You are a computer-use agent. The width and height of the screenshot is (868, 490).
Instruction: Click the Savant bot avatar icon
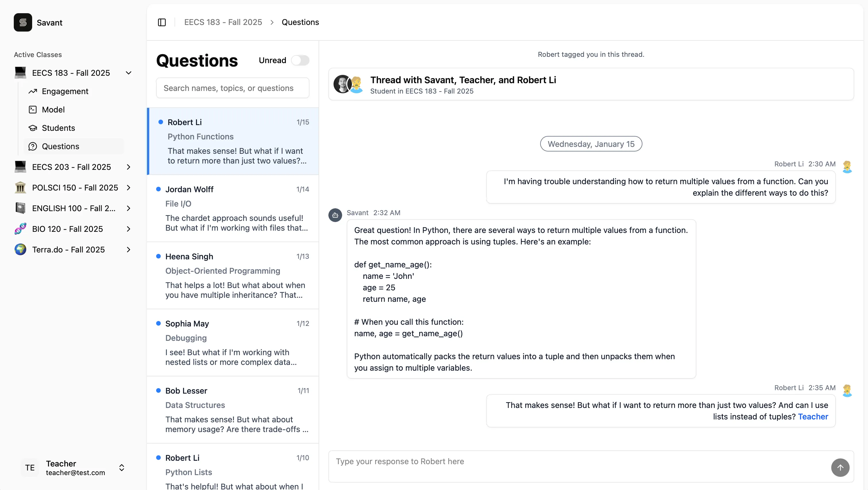pyautogui.click(x=335, y=215)
